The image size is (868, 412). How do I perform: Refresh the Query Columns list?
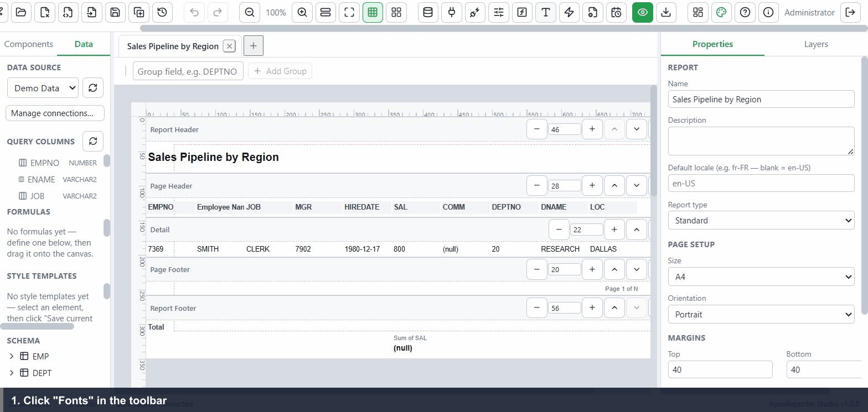click(93, 141)
